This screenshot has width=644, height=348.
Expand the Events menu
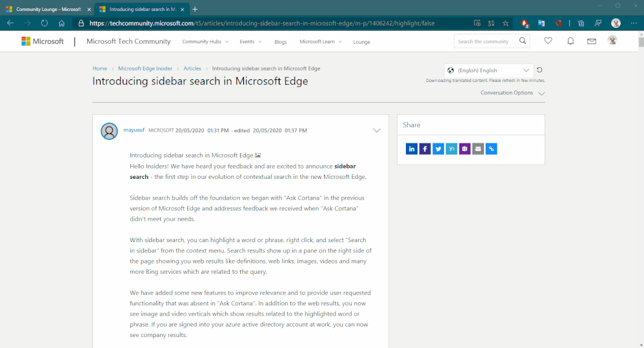click(x=250, y=41)
